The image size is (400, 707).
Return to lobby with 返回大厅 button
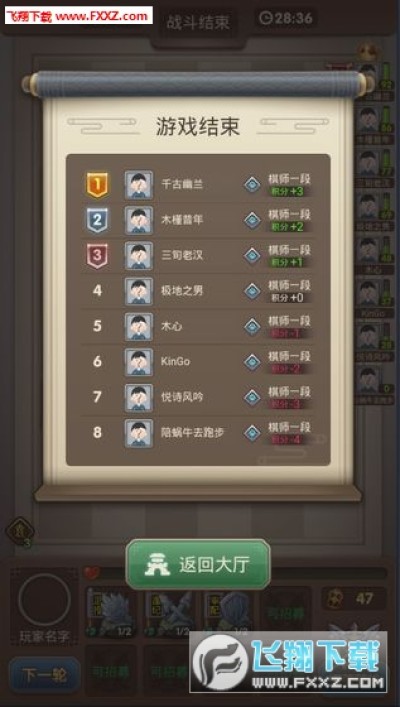[198, 564]
